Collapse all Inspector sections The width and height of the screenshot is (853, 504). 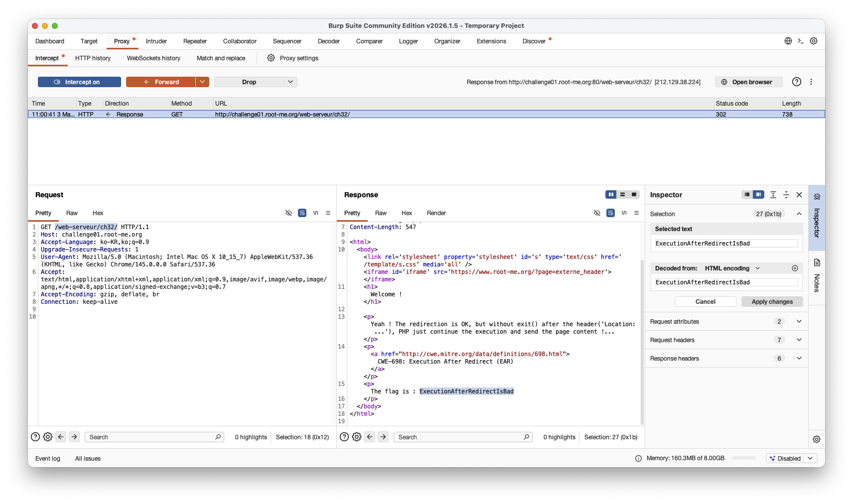click(786, 195)
